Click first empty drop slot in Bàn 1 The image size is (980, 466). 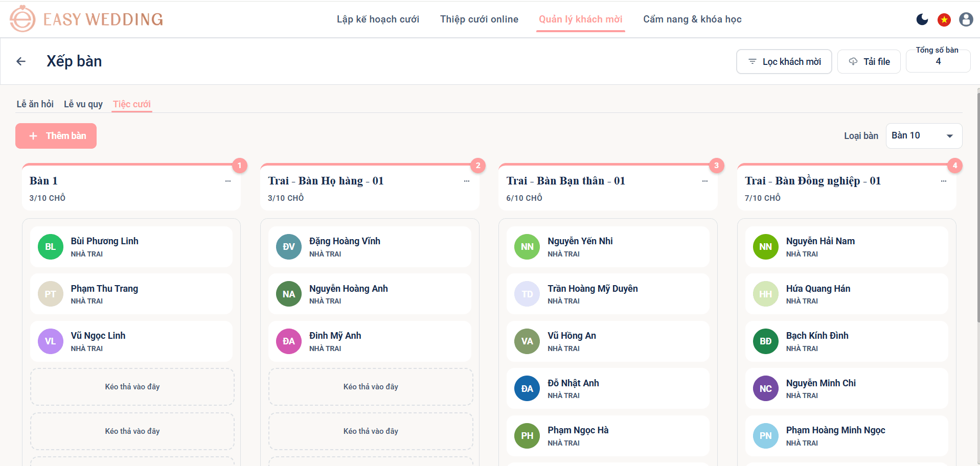pyautogui.click(x=132, y=387)
